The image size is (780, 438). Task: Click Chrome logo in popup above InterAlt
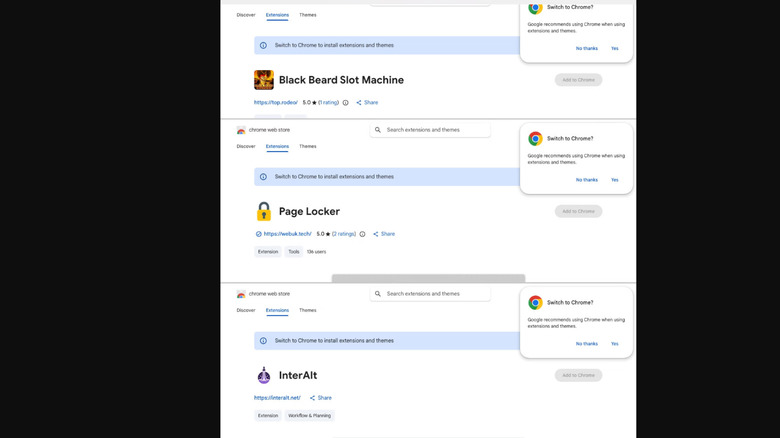(x=535, y=302)
